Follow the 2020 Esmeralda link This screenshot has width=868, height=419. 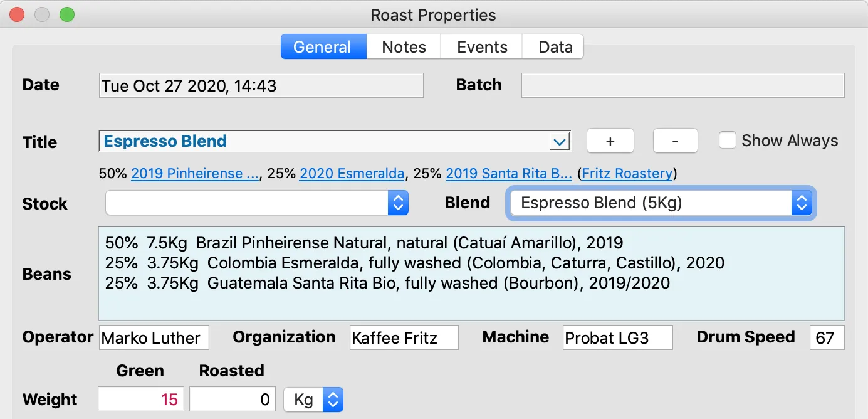coord(352,174)
